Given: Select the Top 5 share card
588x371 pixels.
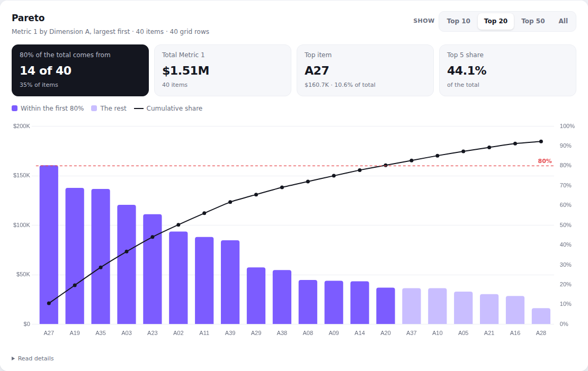Looking at the screenshot, I should coord(508,70).
